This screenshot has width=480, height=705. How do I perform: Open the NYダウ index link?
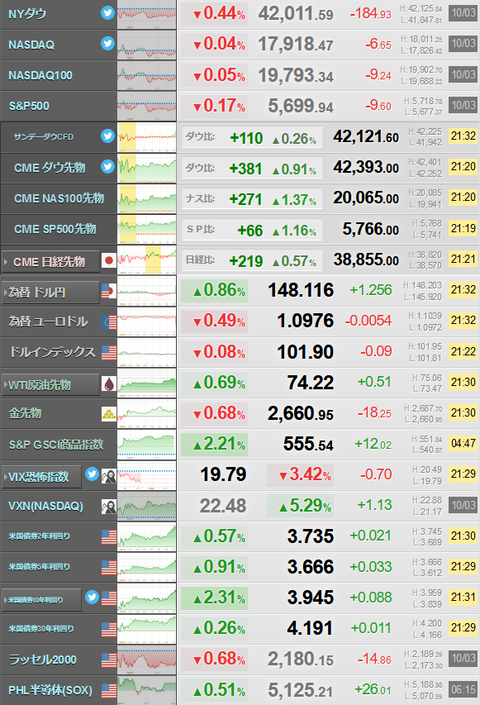[27, 14]
